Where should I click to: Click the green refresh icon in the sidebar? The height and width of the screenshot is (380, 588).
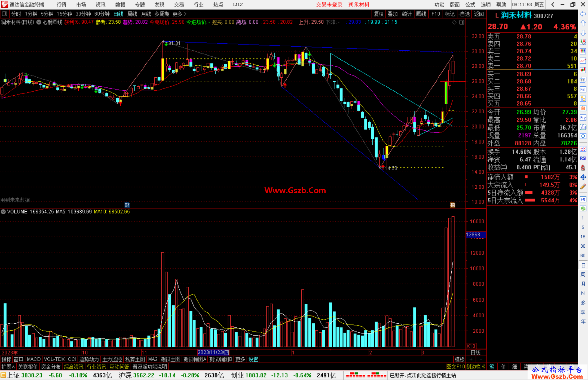click(583, 209)
